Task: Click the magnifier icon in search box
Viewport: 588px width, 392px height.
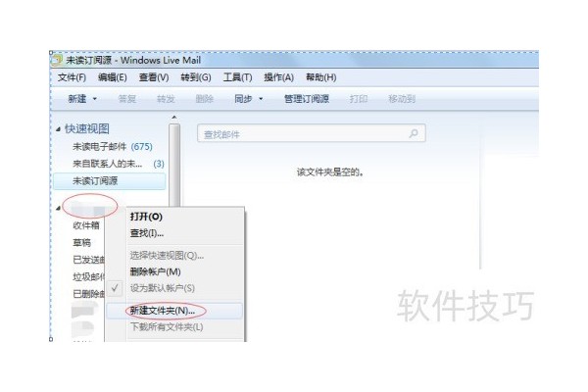Action: click(414, 133)
